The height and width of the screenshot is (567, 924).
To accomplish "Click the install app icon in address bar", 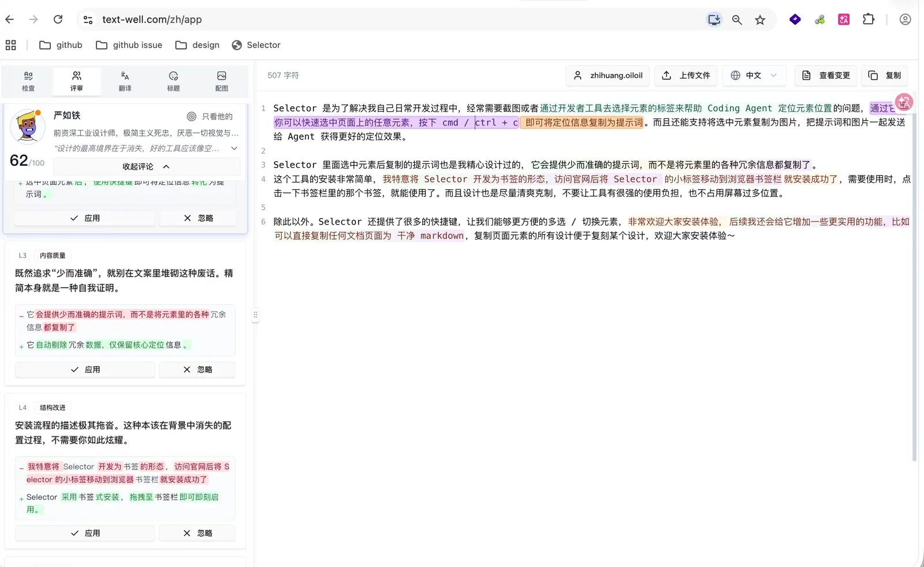I will (714, 20).
